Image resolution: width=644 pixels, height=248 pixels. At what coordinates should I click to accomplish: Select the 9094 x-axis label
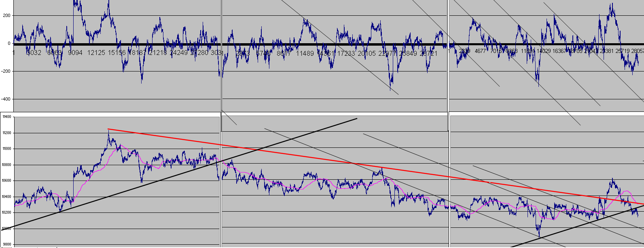coord(76,53)
